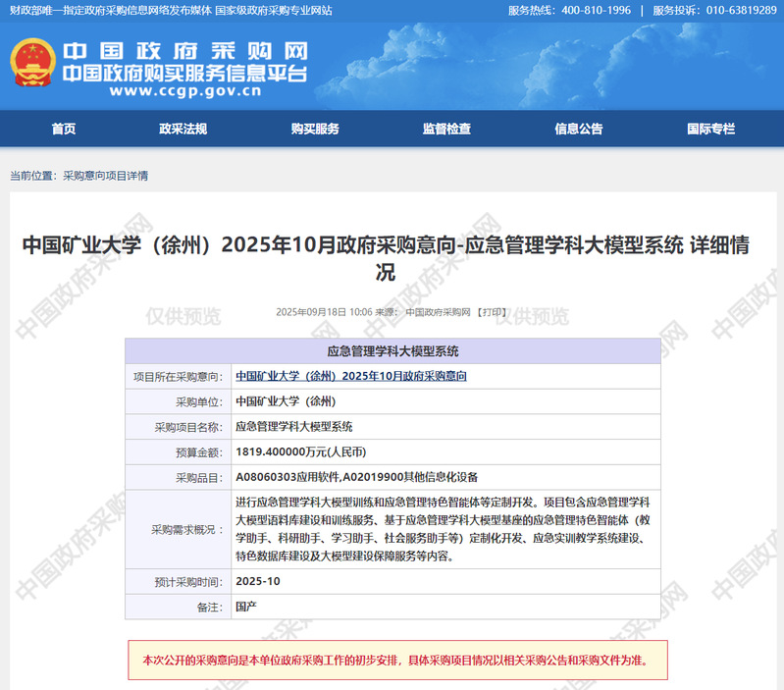Click the 采购单位 value 中国矿业大学（徐州）
Viewport: 784px width, 690px height.
click(286, 401)
